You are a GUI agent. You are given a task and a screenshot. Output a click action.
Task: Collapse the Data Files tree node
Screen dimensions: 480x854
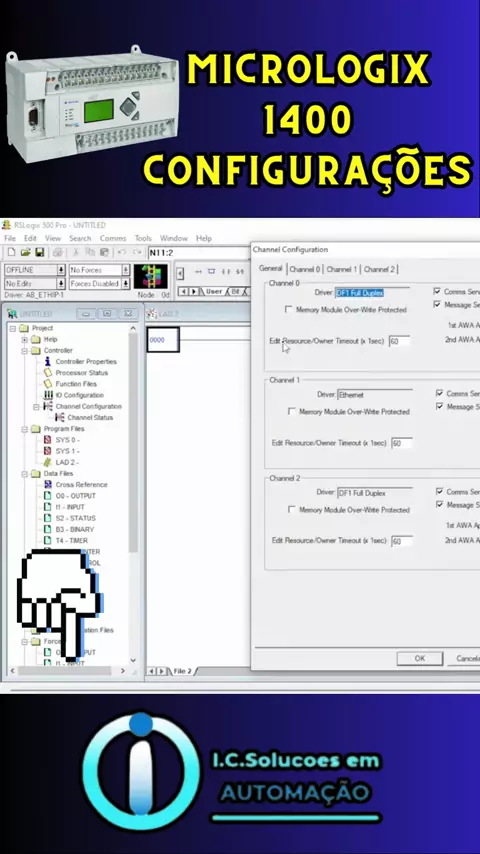pyautogui.click(x=25, y=474)
